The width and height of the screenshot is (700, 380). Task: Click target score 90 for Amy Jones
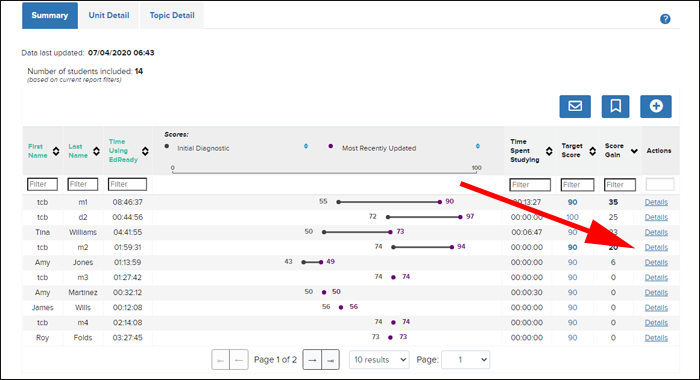572,263
